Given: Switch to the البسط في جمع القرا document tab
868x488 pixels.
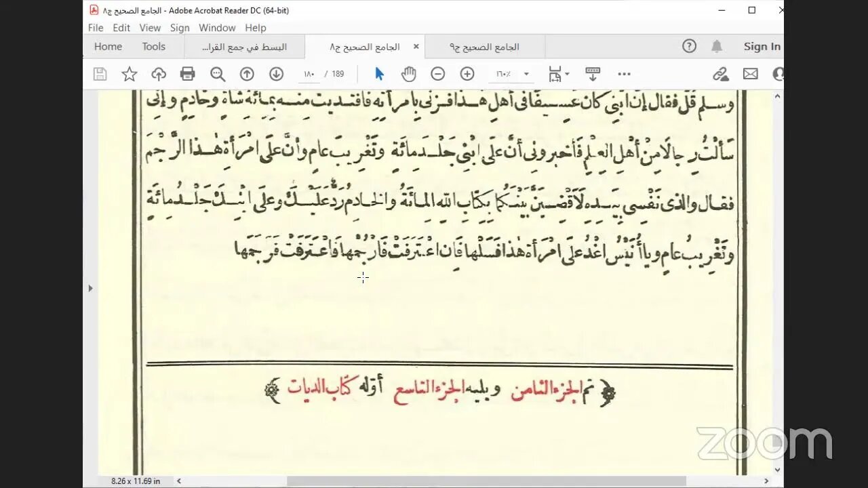Looking at the screenshot, I should tap(245, 47).
